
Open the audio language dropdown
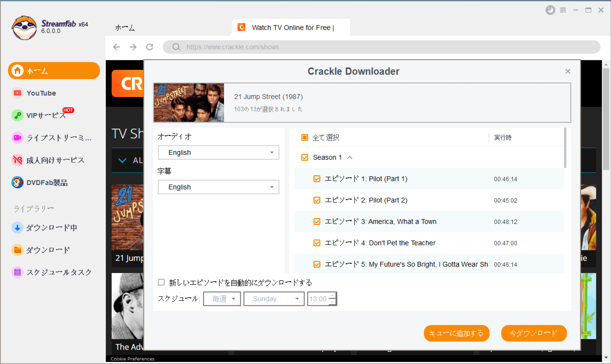point(218,152)
